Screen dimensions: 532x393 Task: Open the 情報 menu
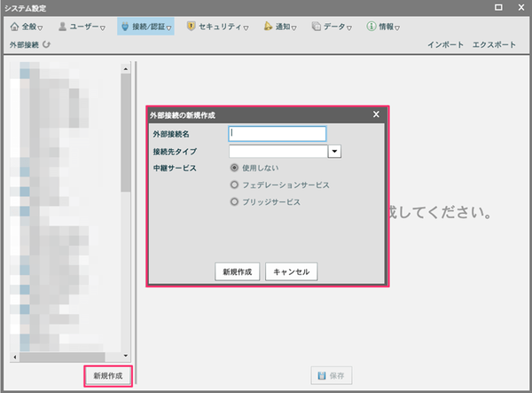pyautogui.click(x=383, y=27)
